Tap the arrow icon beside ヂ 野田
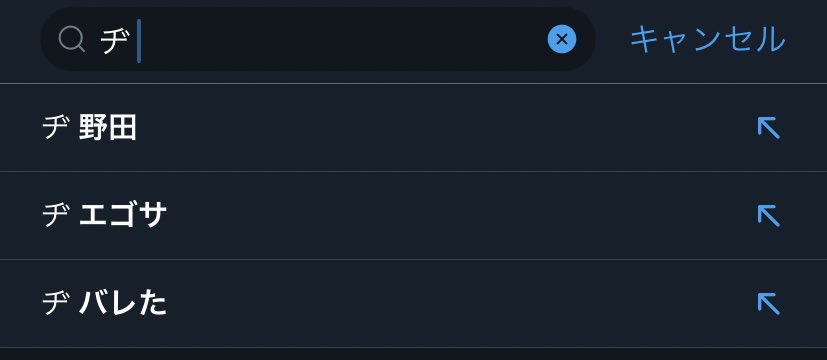827x360 pixels. 768,128
